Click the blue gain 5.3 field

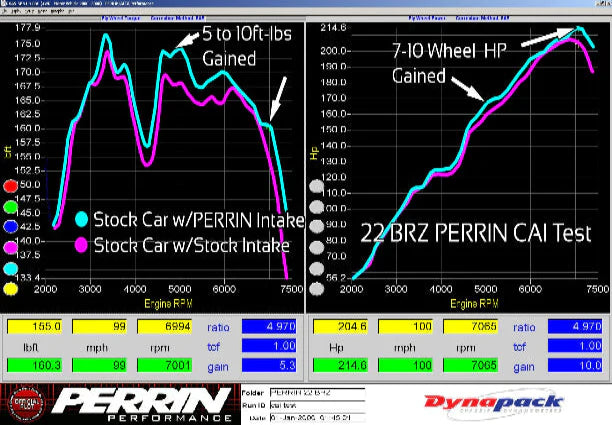point(269,365)
